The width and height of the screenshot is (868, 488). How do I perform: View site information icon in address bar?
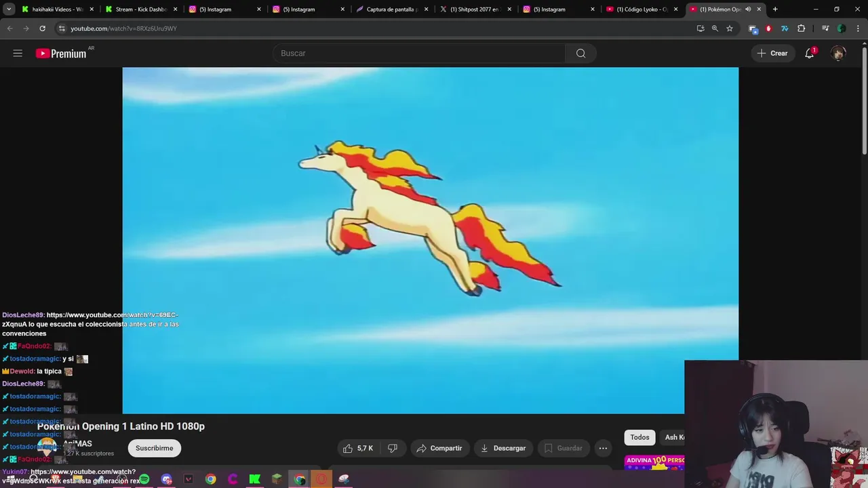click(62, 28)
